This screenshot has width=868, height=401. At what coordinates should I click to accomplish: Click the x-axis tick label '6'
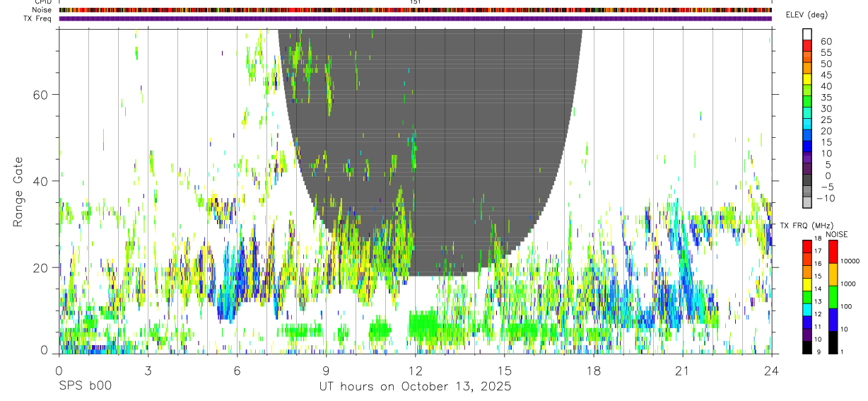(237, 371)
